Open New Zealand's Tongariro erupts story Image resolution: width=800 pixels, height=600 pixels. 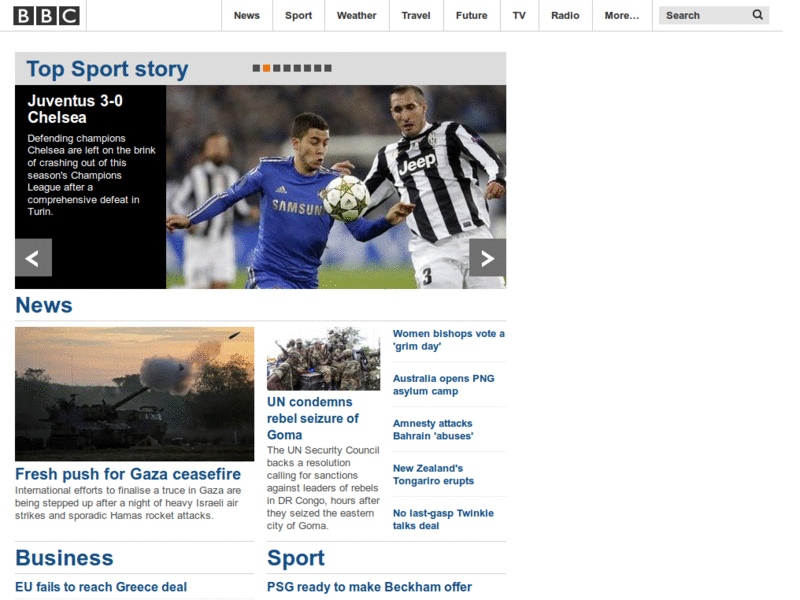433,474
